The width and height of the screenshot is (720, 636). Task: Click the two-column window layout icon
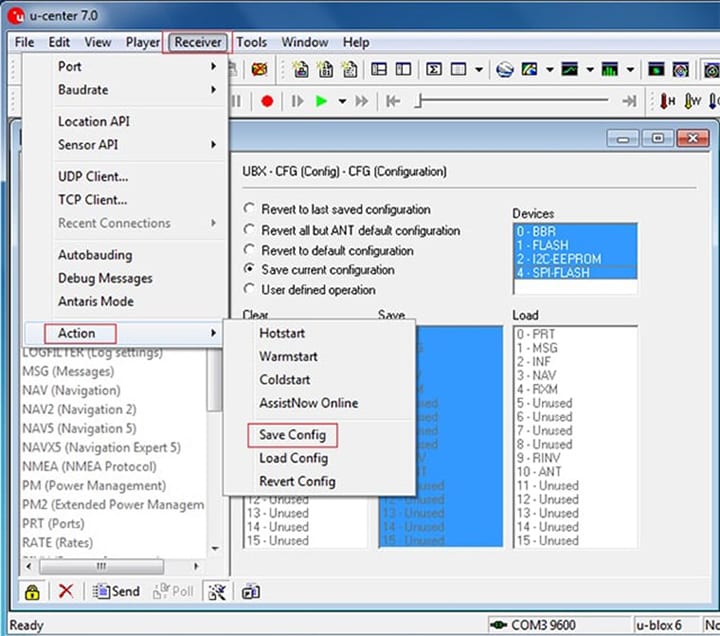tap(403, 69)
